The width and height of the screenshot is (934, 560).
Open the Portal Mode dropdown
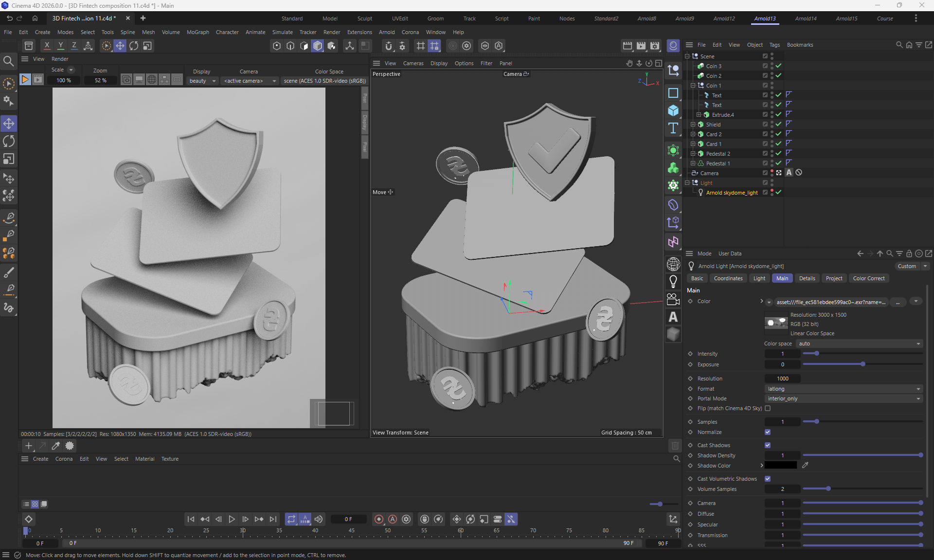[x=844, y=398]
